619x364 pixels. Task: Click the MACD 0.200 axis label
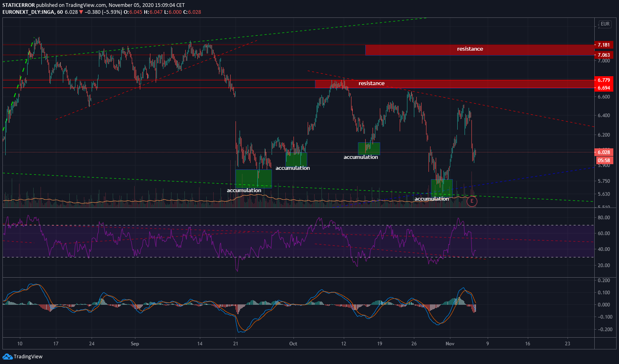[x=604, y=280]
